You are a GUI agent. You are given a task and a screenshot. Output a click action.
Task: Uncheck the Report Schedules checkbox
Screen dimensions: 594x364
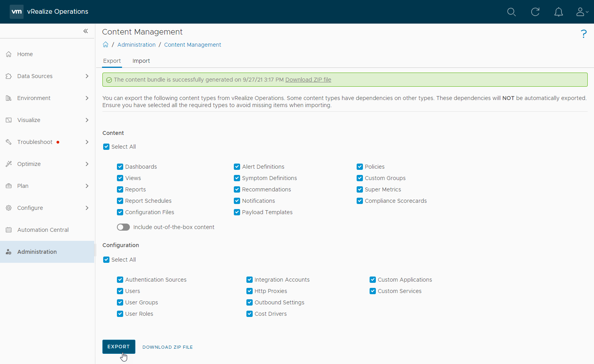(x=120, y=201)
